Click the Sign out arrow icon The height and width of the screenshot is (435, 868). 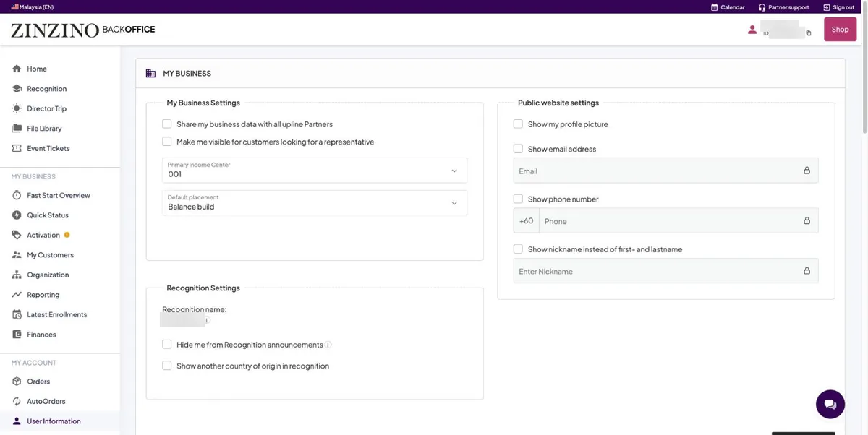tap(827, 7)
